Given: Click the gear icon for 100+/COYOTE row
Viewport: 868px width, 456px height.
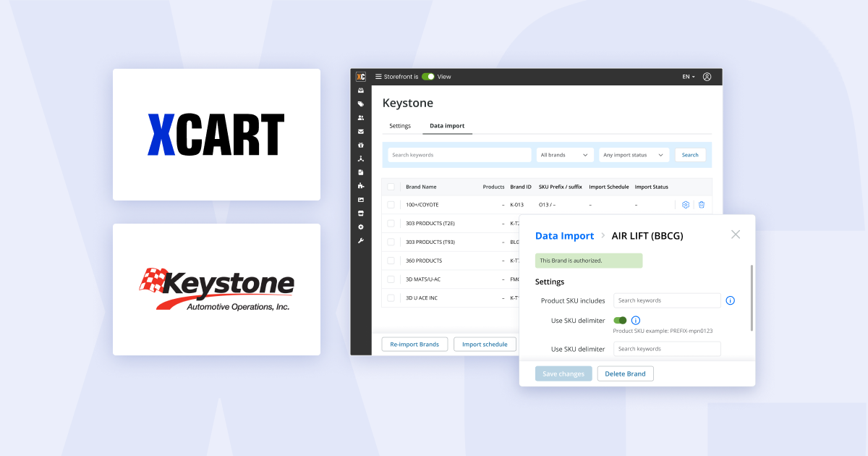Looking at the screenshot, I should click(686, 205).
